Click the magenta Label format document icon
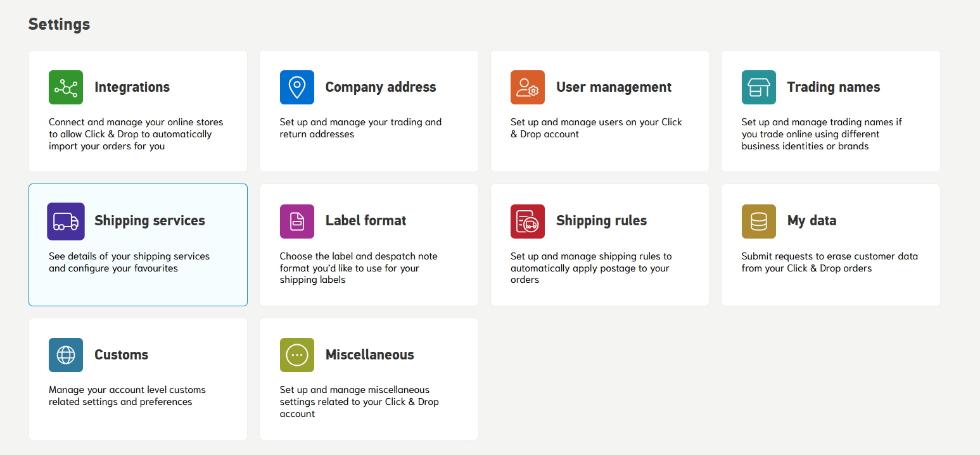 296,221
